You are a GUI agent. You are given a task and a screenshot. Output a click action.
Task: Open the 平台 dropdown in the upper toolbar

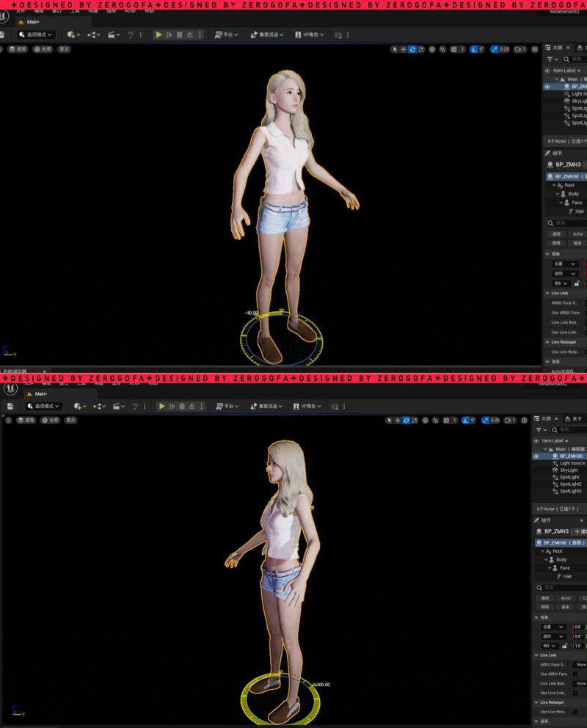pos(227,34)
